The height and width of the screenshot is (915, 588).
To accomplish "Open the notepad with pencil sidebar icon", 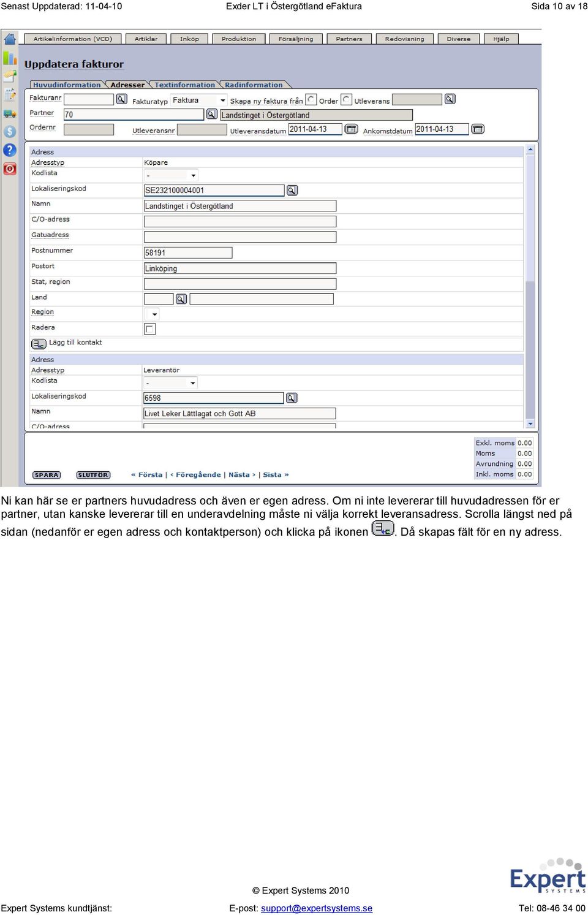I will 10,94.
